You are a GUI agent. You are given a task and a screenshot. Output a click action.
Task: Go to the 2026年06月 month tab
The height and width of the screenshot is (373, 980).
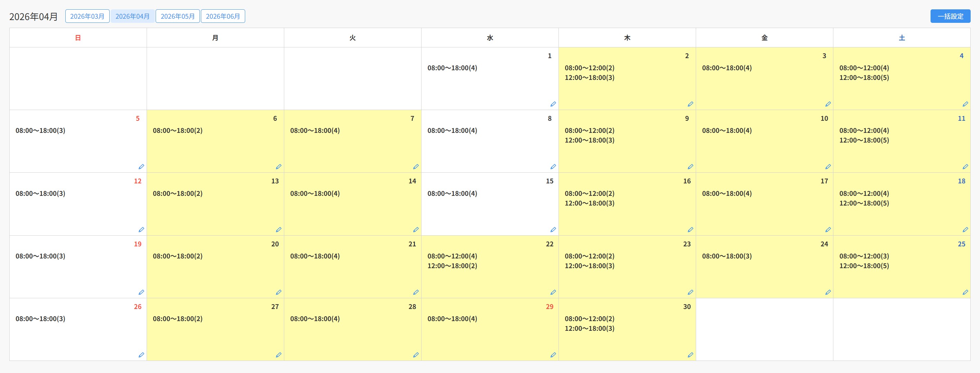pos(223,16)
